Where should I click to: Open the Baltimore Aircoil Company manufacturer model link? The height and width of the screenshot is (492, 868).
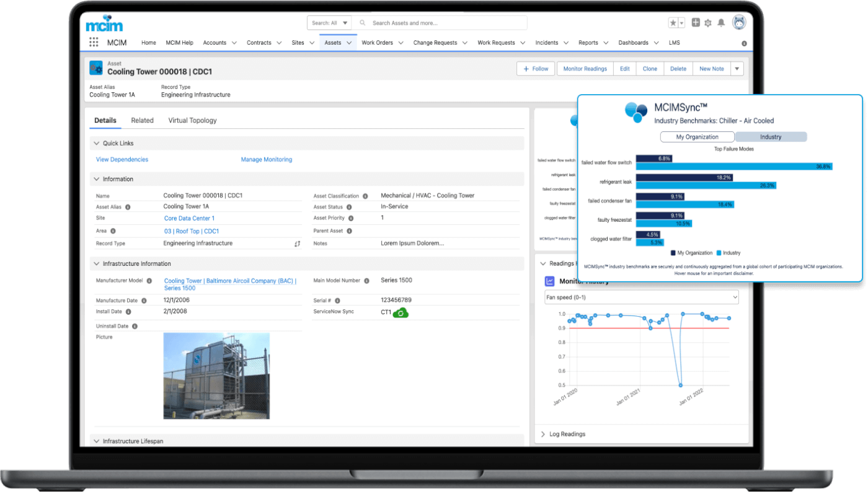click(230, 284)
